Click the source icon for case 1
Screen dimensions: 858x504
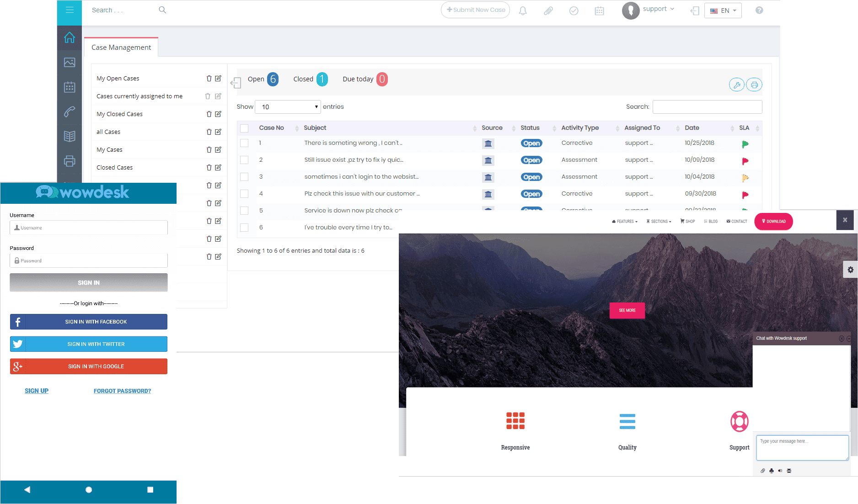[488, 143]
